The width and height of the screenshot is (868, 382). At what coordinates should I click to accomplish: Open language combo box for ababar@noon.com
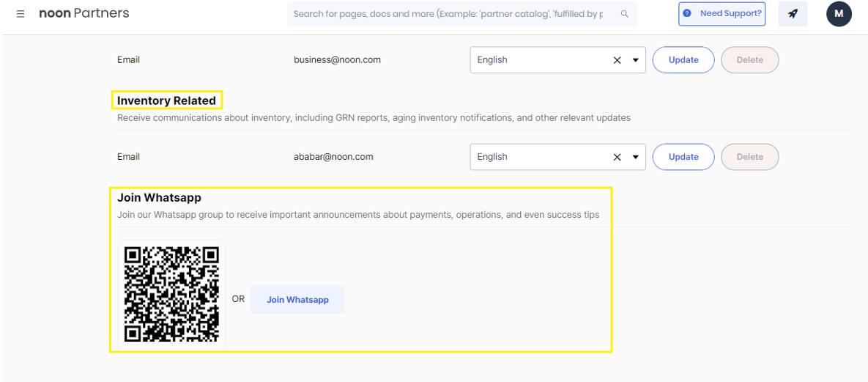tap(557, 157)
